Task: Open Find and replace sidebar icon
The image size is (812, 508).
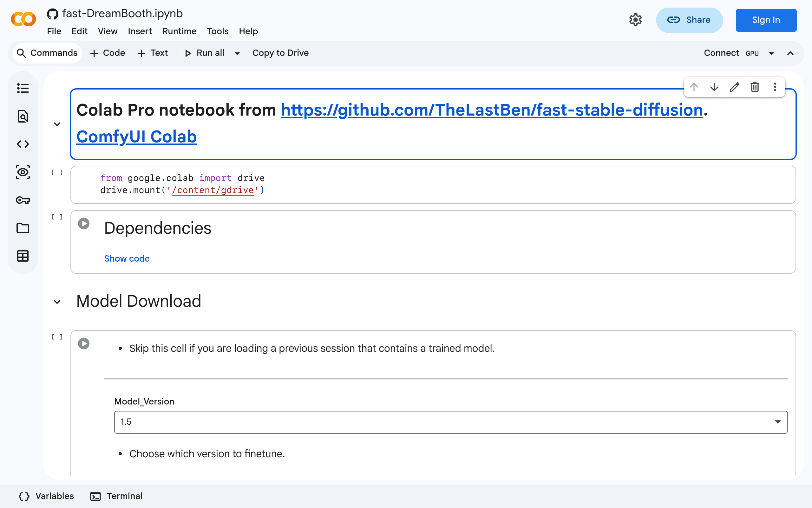Action: 23,116
